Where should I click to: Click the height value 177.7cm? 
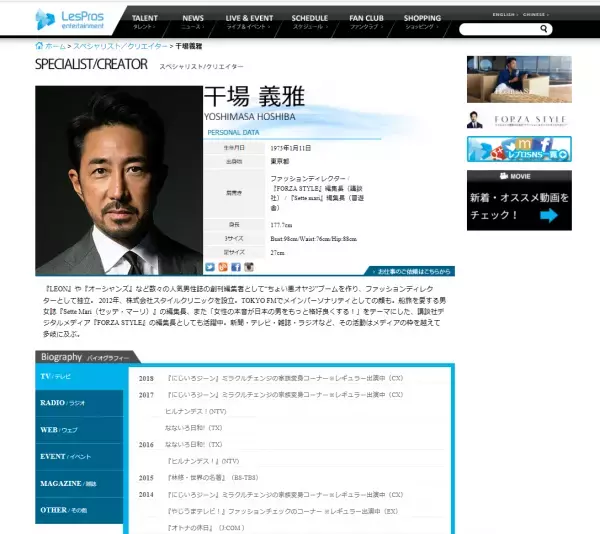click(281, 225)
